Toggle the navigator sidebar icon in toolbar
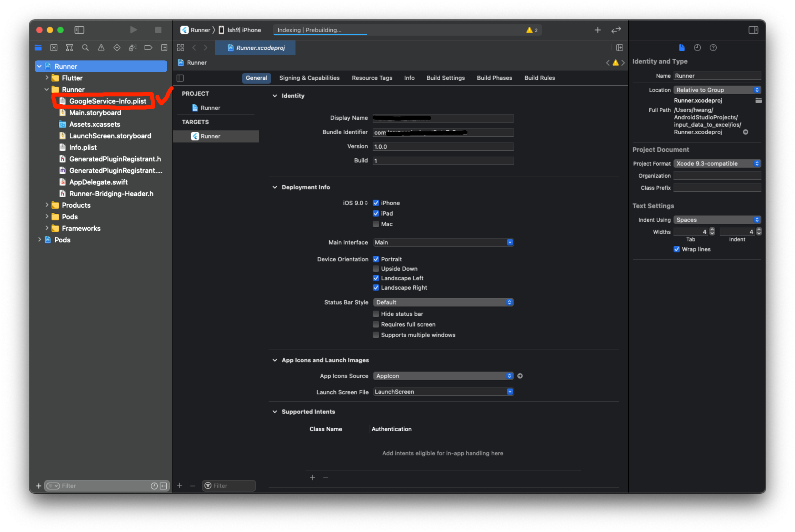Image resolution: width=795 pixels, height=532 pixels. click(x=79, y=30)
